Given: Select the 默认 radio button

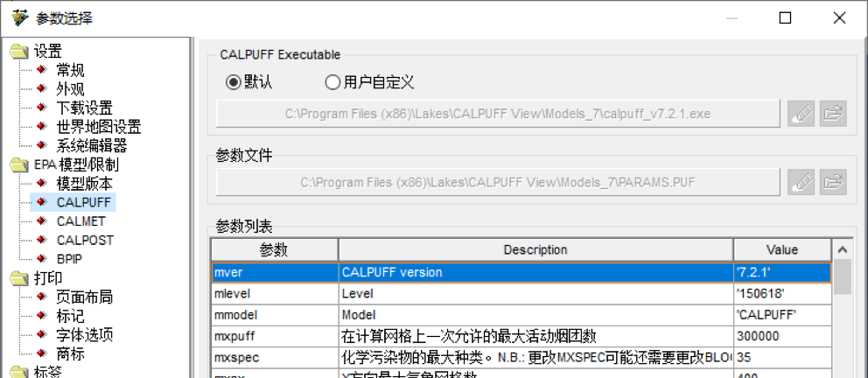Looking at the screenshot, I should (x=233, y=82).
